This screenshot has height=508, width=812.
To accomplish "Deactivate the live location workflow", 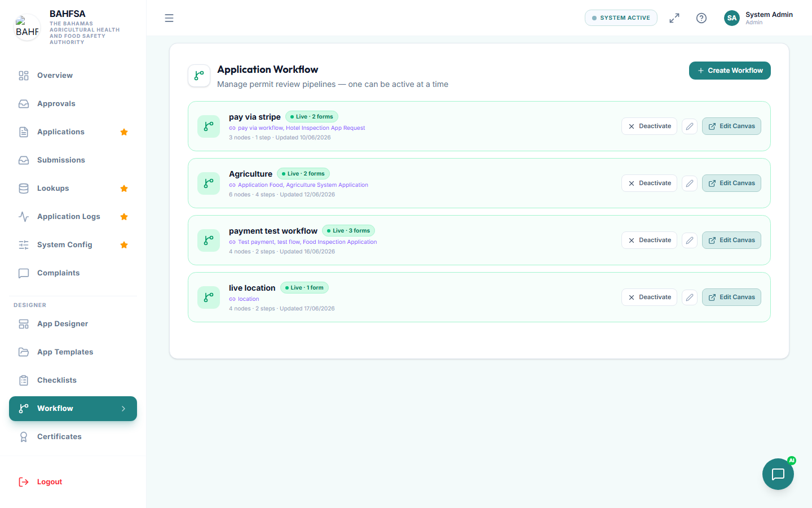I will pyautogui.click(x=649, y=297).
